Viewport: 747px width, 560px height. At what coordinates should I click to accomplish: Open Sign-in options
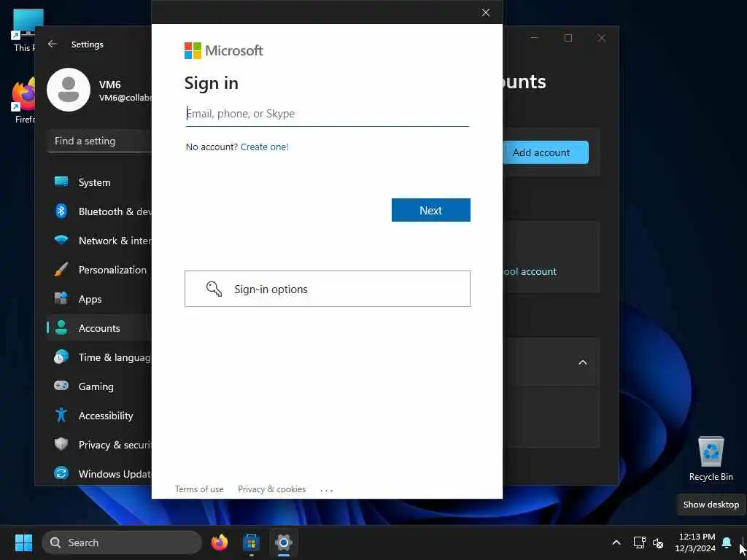click(328, 289)
